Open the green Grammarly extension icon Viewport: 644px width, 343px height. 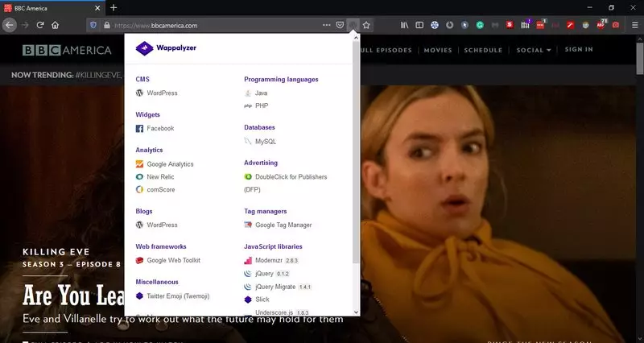[x=480, y=25]
